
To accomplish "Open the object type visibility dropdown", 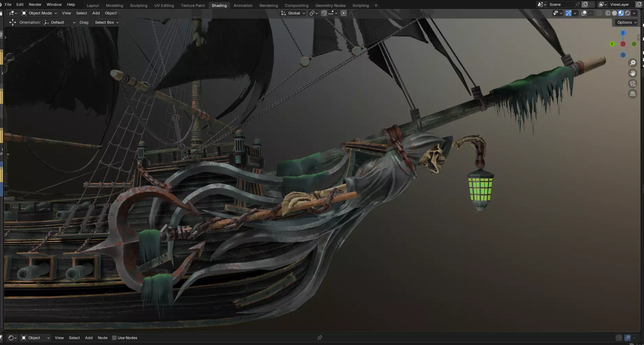I will [x=557, y=13].
